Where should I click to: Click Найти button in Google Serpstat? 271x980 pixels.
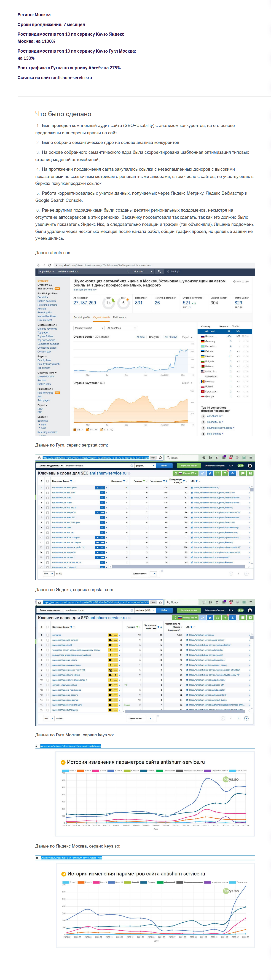(164, 466)
